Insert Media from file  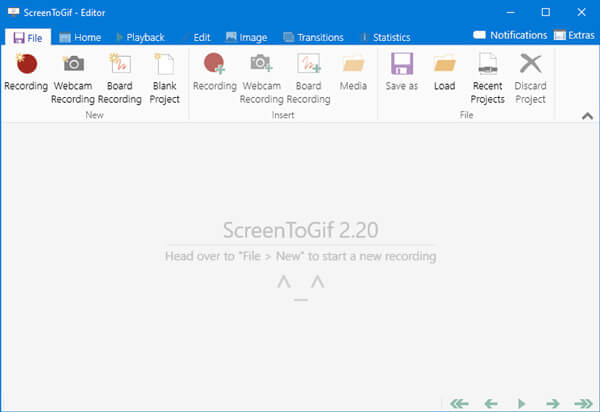pos(353,73)
